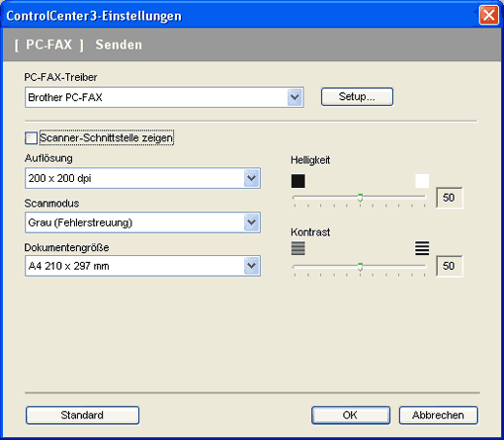Click the black dark-brightness icon under Helligkeit
The width and height of the screenshot is (504, 440).
(x=298, y=181)
